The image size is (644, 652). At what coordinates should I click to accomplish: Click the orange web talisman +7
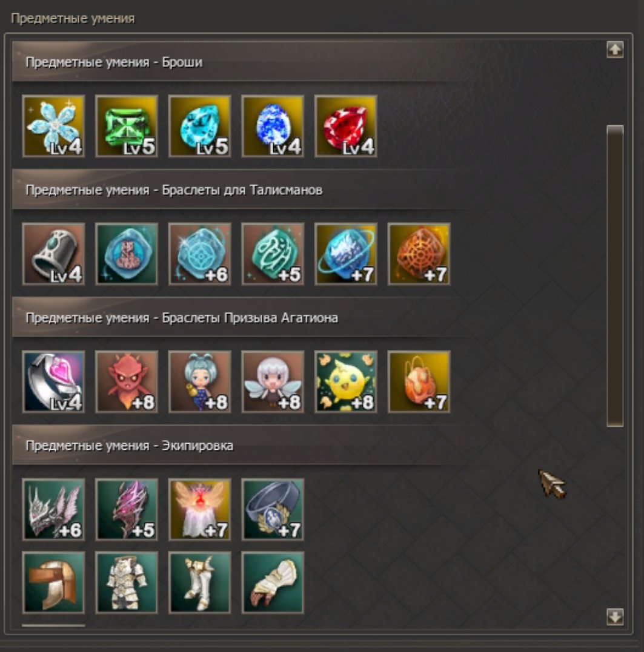(419, 254)
